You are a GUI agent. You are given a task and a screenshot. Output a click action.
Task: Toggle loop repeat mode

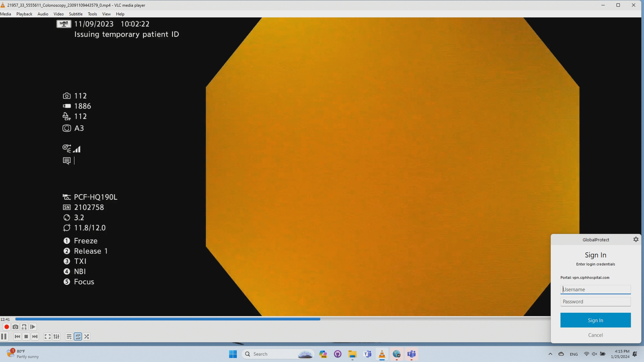coord(78,337)
